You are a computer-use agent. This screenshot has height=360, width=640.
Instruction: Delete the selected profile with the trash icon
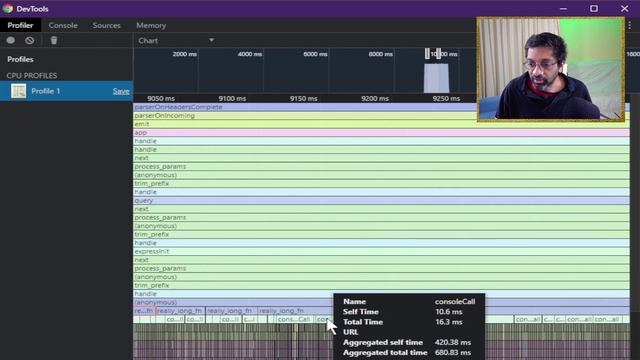tap(54, 40)
